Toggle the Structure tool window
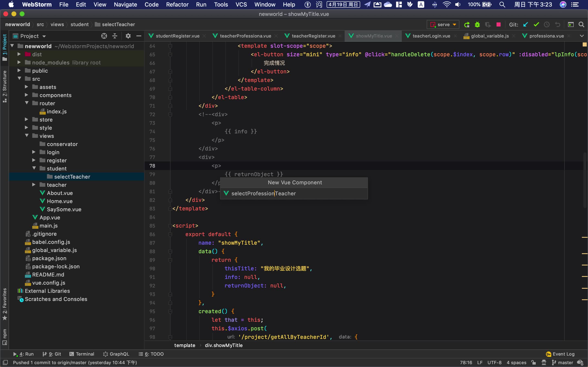This screenshot has width=588, height=367. click(x=5, y=86)
